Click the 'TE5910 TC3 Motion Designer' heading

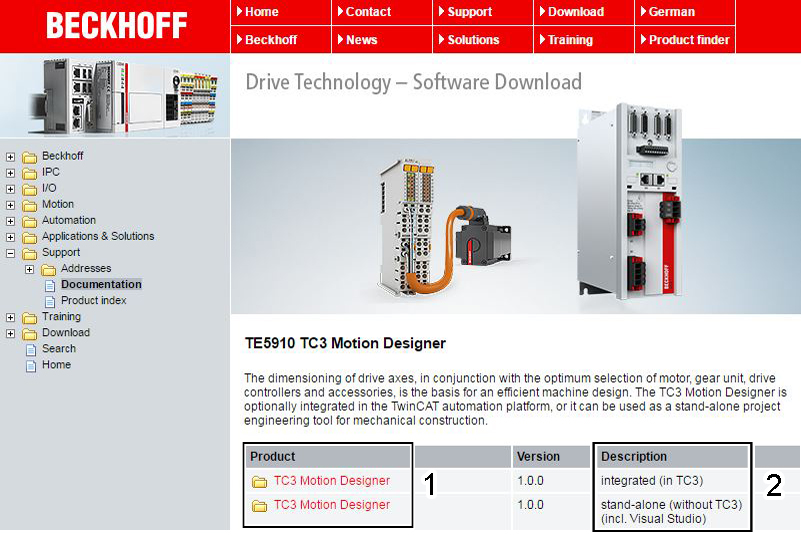tap(345, 343)
